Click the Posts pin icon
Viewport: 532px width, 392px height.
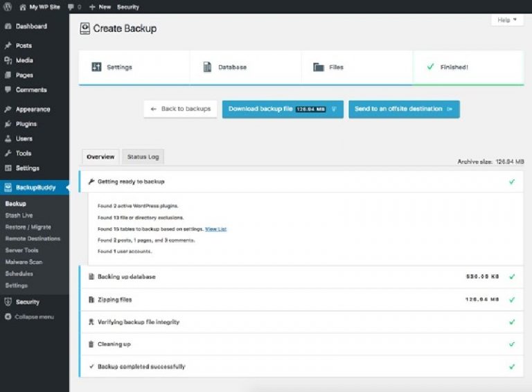click(x=8, y=46)
